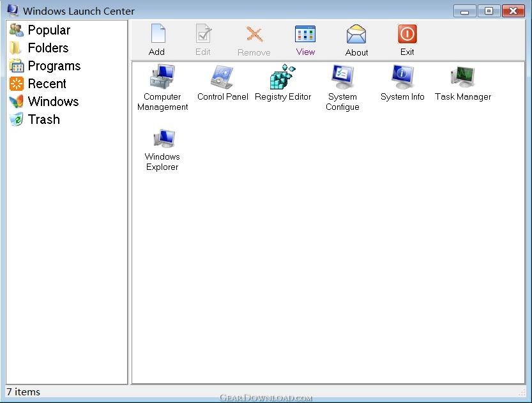Click the Remove red X icon
The width and height of the screenshot is (532, 403).
[x=254, y=34]
